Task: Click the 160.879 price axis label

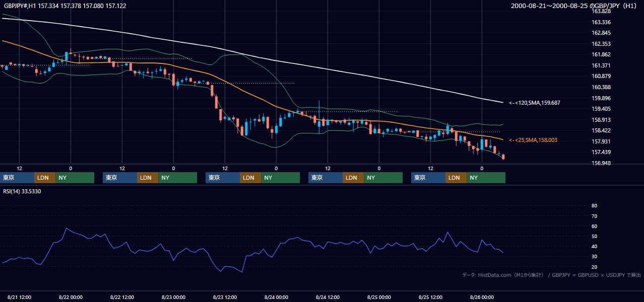Action: pos(601,77)
